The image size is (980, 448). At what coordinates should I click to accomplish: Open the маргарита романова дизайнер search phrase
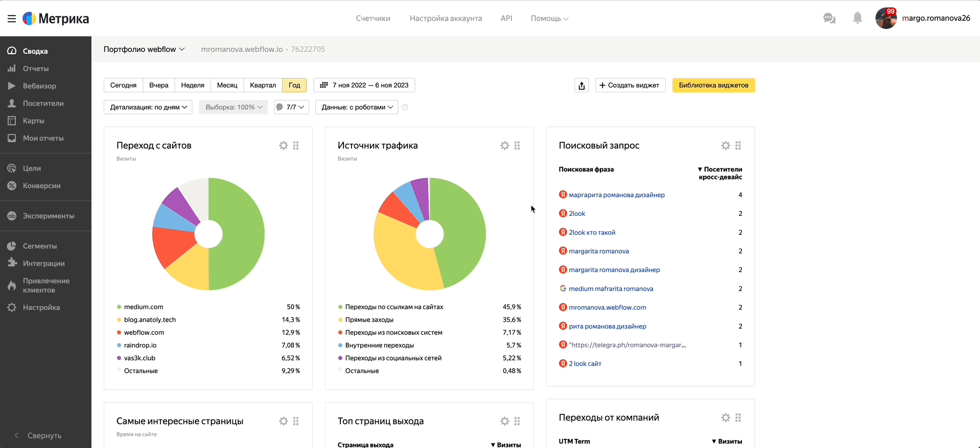[617, 195]
